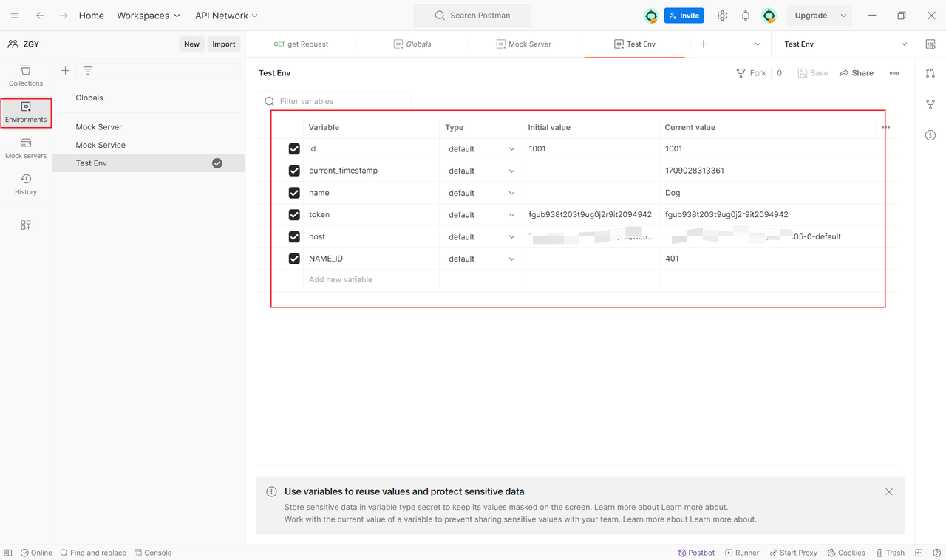Image resolution: width=946 pixels, height=560 pixels.
Task: Expand the API Network dropdown
Action: [226, 16]
